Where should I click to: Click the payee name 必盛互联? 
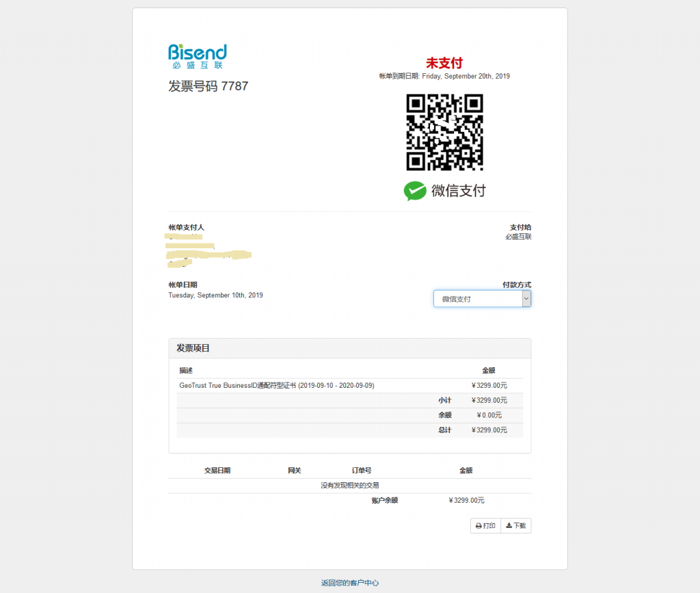coord(518,237)
